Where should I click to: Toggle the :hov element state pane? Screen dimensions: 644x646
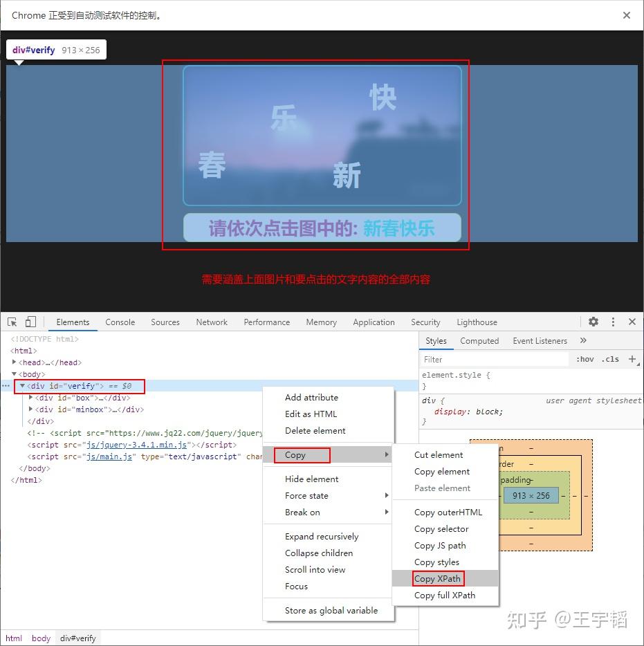point(585,359)
